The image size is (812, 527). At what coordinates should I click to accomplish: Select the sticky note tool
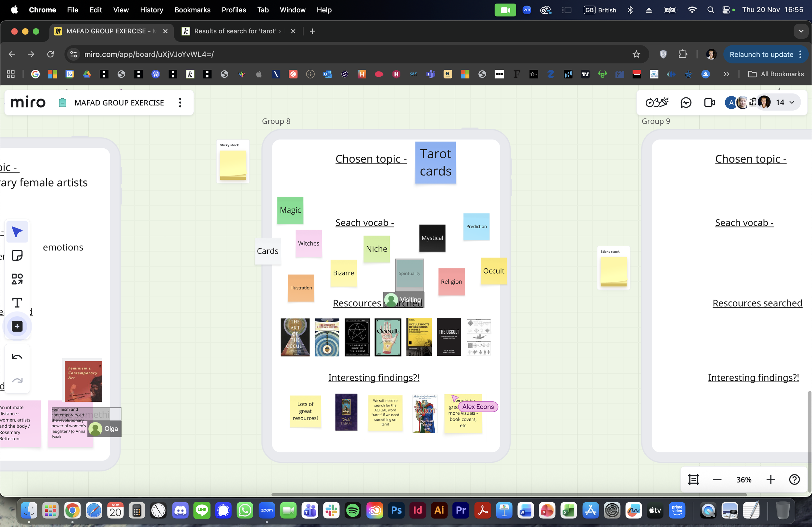click(x=17, y=255)
